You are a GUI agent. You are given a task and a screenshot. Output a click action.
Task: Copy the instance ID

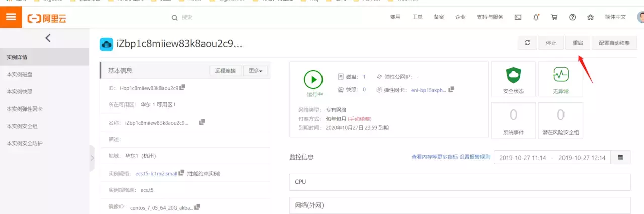182,88
